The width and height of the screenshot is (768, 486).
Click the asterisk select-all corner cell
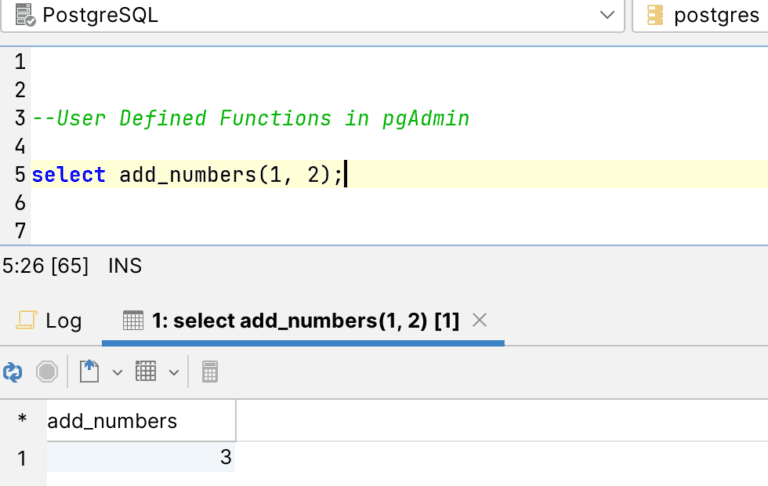pos(22,421)
